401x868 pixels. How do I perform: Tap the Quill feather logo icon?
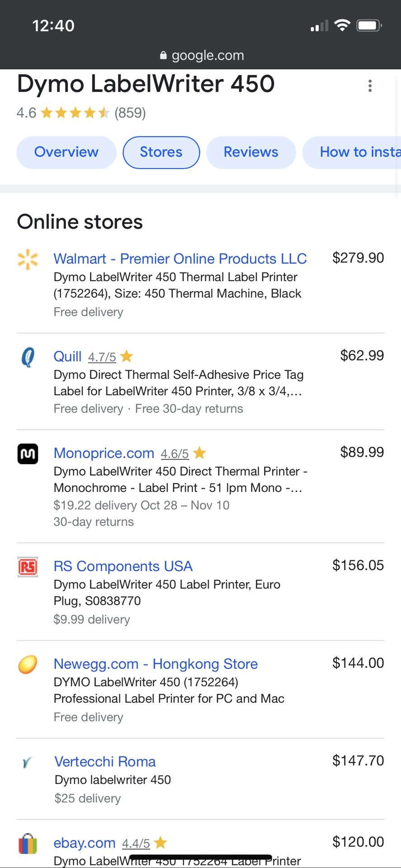(x=28, y=357)
